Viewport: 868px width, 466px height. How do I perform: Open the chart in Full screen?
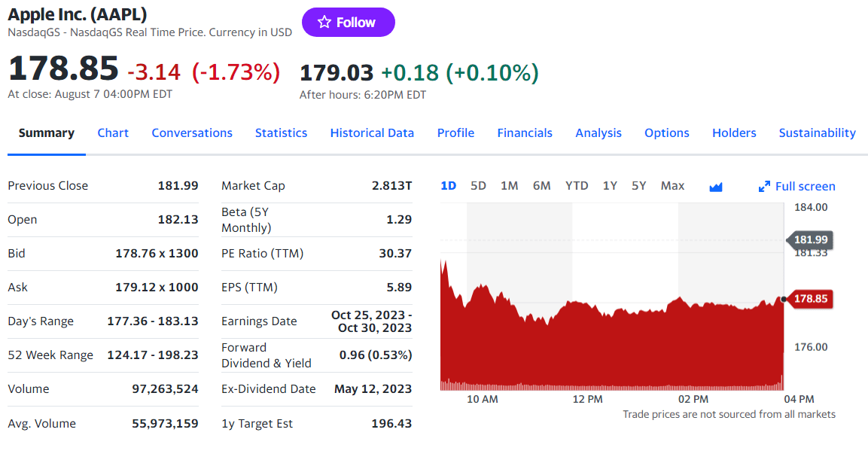(x=804, y=186)
